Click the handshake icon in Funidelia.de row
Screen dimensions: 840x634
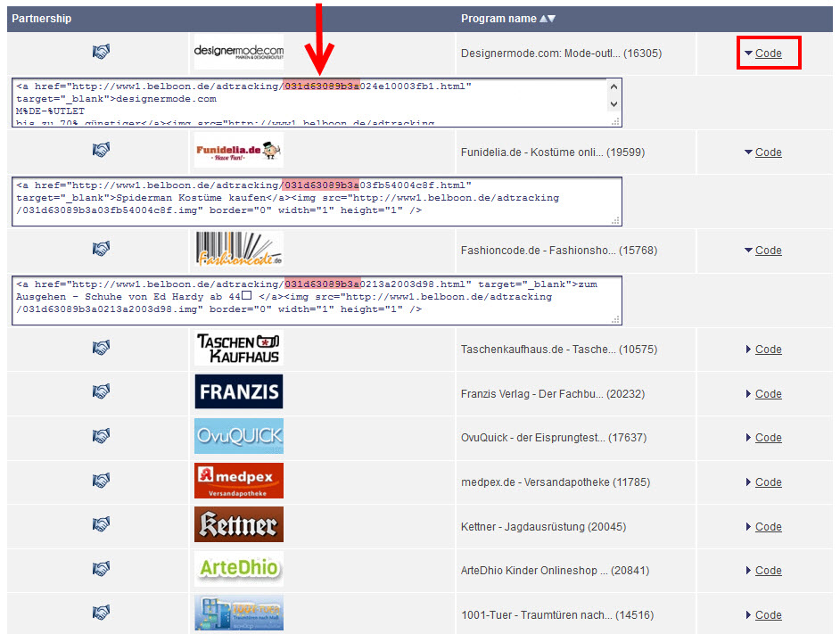coord(101,150)
